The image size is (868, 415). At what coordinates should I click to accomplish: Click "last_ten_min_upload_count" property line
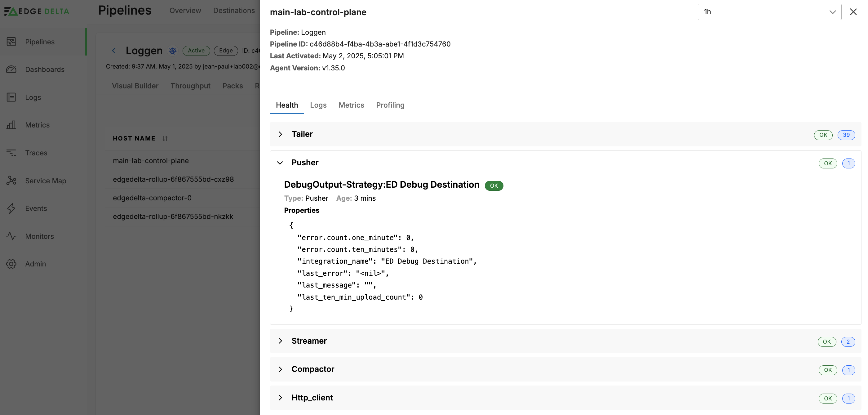(x=360, y=297)
